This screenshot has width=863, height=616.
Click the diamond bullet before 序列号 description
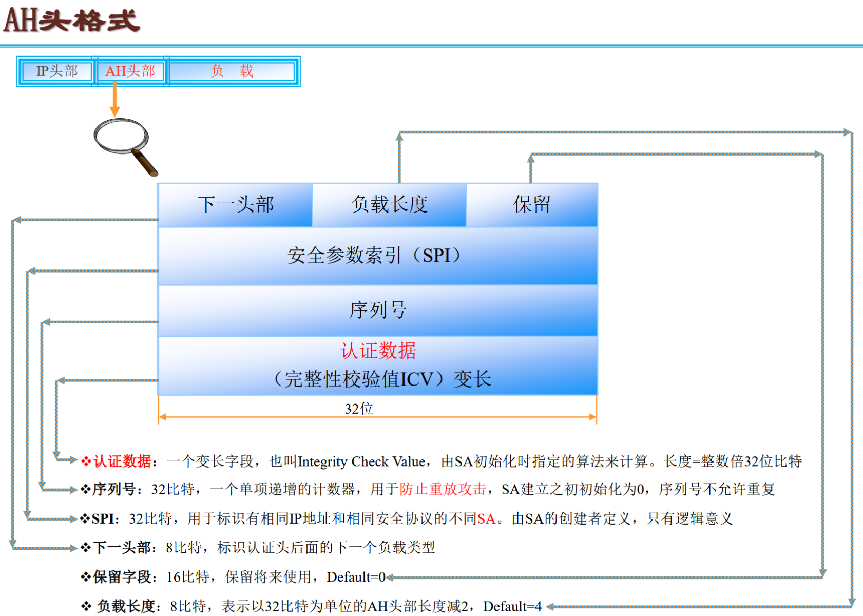pyautogui.click(x=86, y=489)
